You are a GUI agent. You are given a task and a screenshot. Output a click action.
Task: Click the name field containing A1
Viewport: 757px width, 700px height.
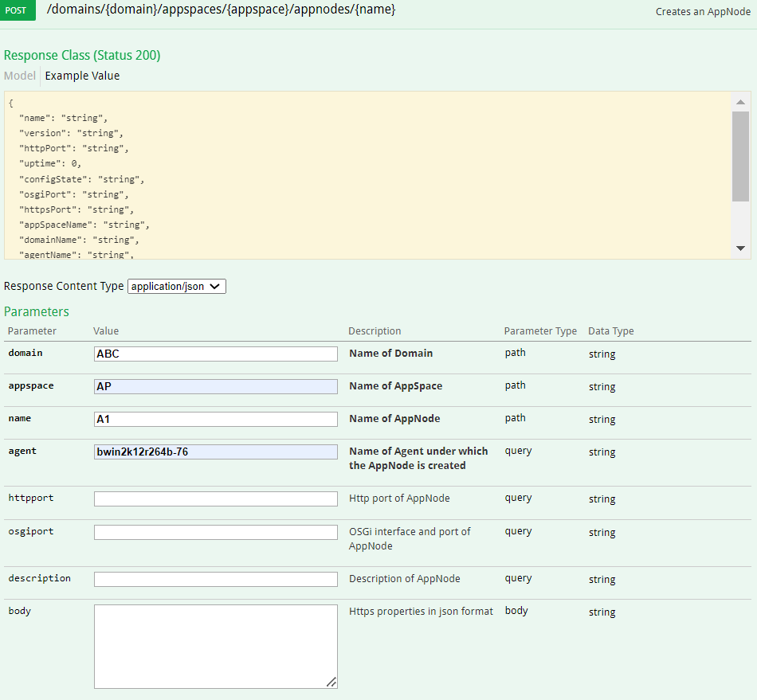pos(215,419)
